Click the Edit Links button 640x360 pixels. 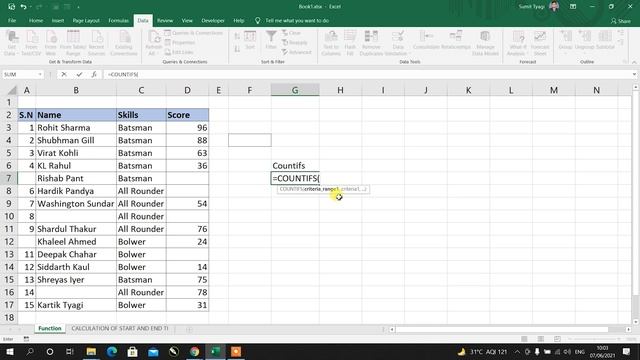179,52
